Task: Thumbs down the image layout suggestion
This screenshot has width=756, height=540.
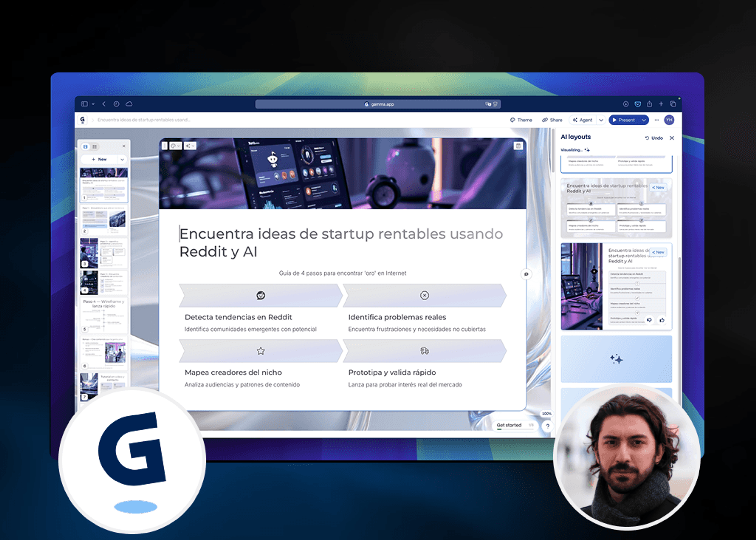Action: click(649, 320)
